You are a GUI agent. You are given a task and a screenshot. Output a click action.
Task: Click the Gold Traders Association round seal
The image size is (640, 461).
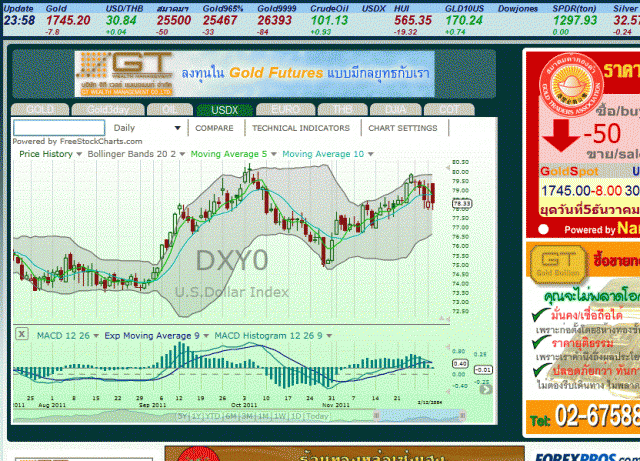[571, 85]
